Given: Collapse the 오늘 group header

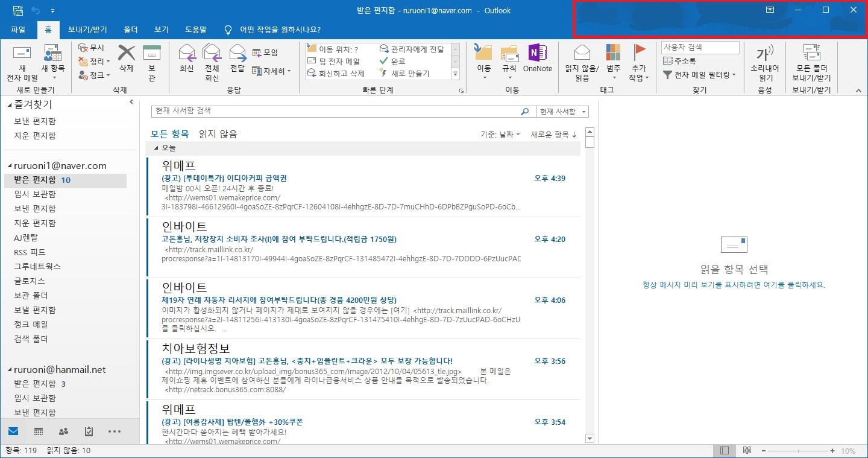Looking at the screenshot, I should (156, 148).
